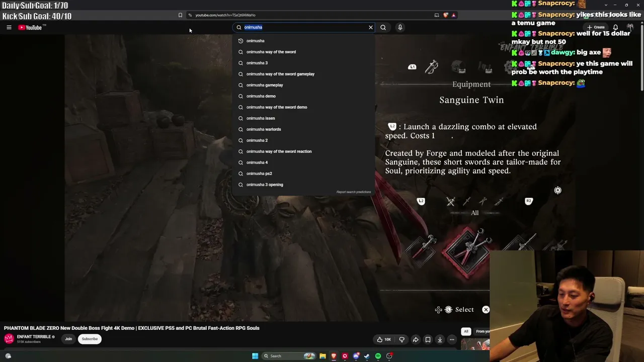Select the "onimusha 3" suggestion
Viewport: 644px width, 362px height.
[x=304, y=63]
